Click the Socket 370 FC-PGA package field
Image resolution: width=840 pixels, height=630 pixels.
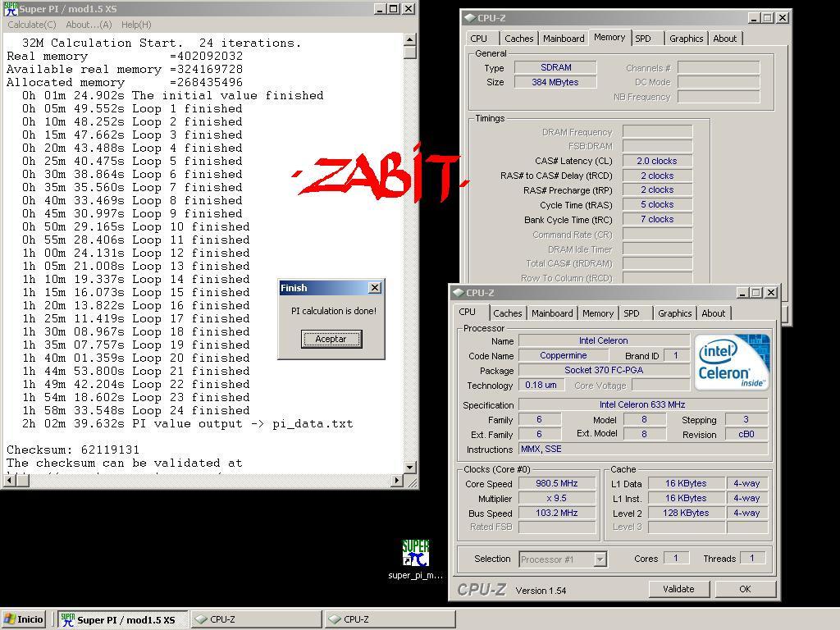604,370
